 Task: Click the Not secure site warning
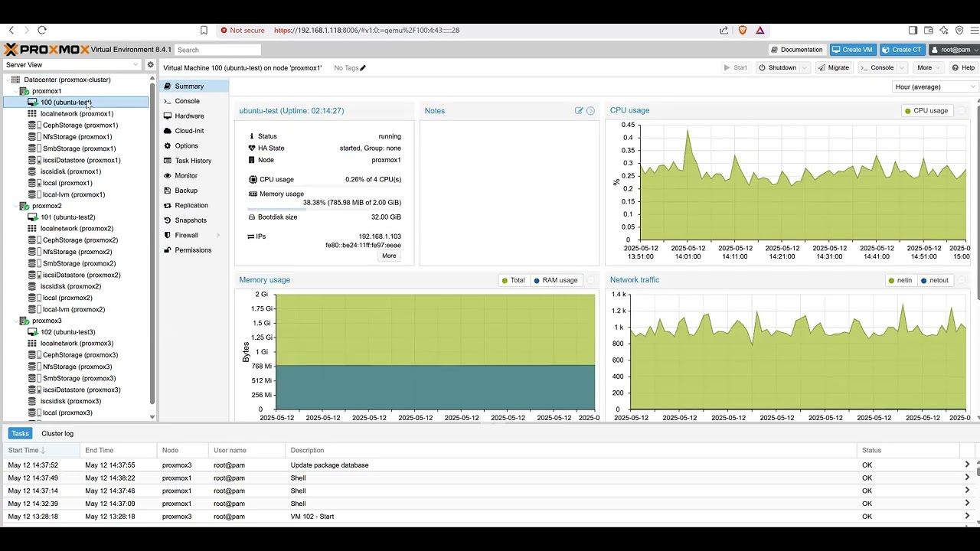coord(242,31)
